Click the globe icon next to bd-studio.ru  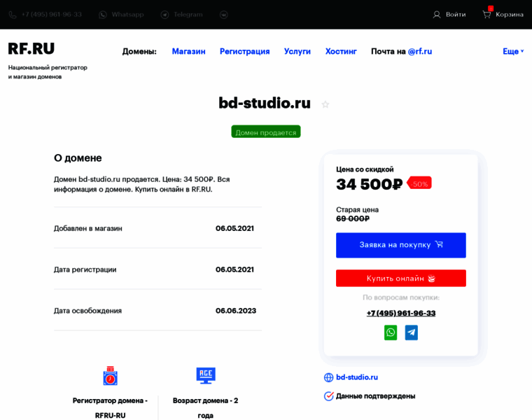coord(328,377)
